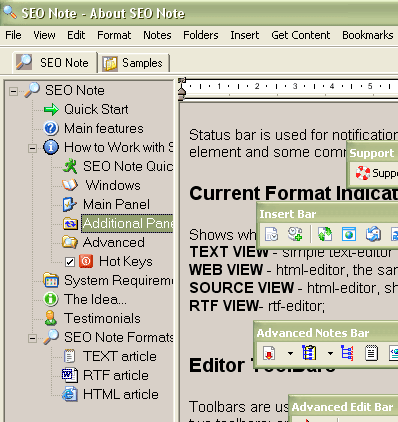Open the View menu

[x=44, y=35]
